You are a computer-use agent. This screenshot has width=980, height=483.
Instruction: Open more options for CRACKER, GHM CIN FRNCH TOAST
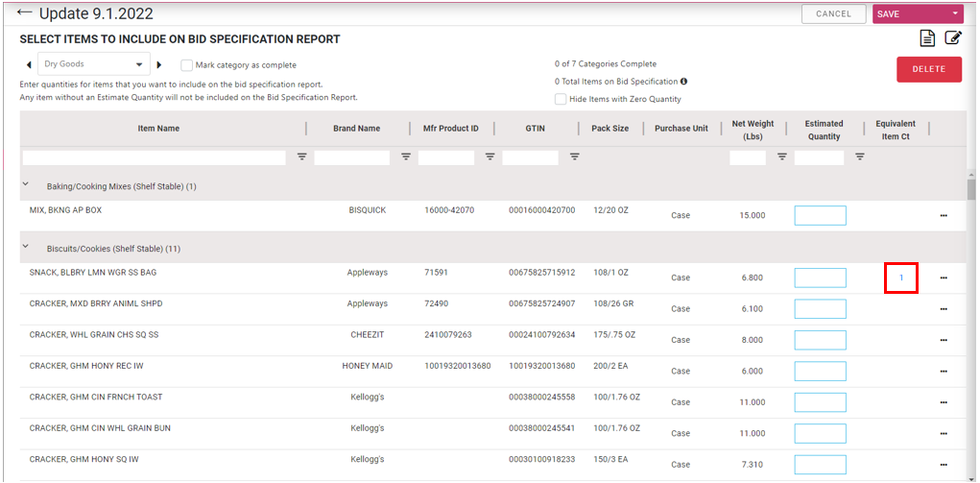point(944,402)
